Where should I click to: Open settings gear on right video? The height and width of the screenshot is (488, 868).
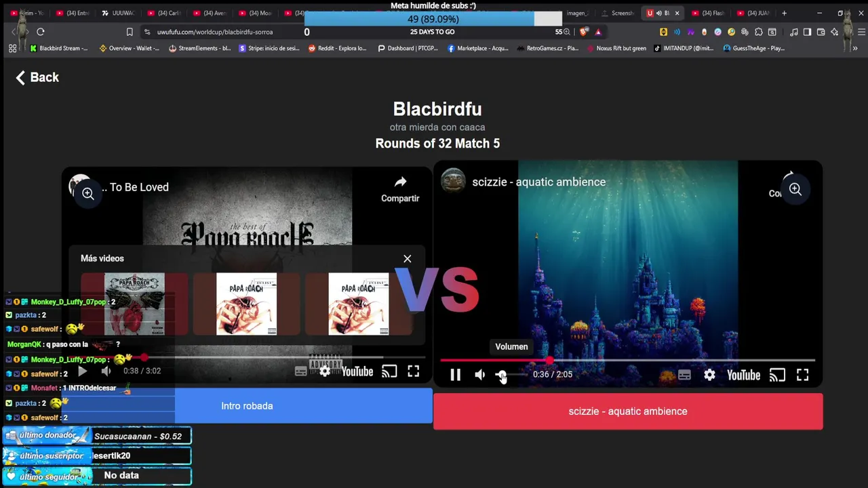709,375
